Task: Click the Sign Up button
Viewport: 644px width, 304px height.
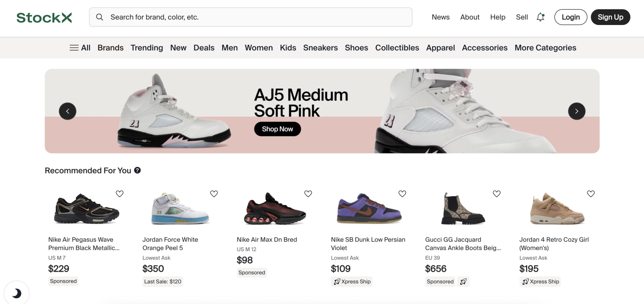Action: pos(610,17)
